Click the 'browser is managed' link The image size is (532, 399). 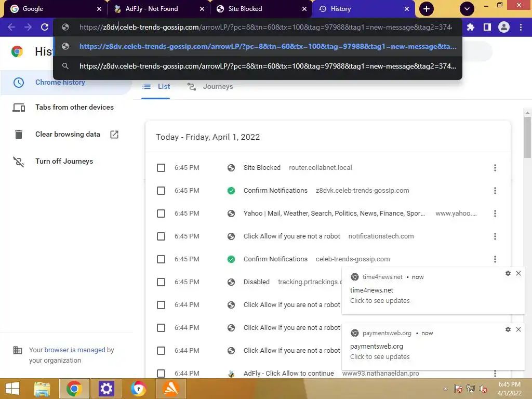coord(75,350)
